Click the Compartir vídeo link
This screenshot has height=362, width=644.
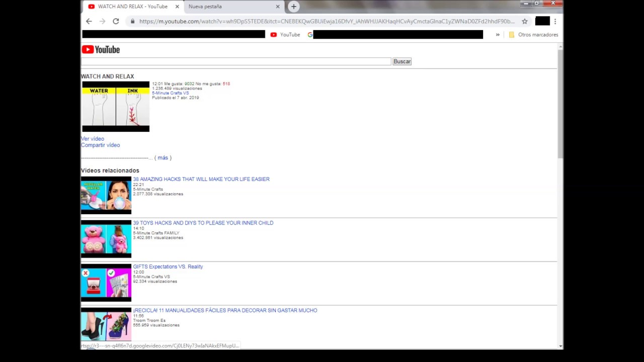click(101, 145)
